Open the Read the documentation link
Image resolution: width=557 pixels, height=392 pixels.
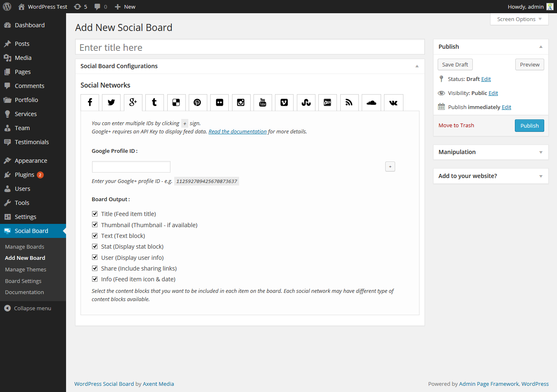click(x=237, y=131)
